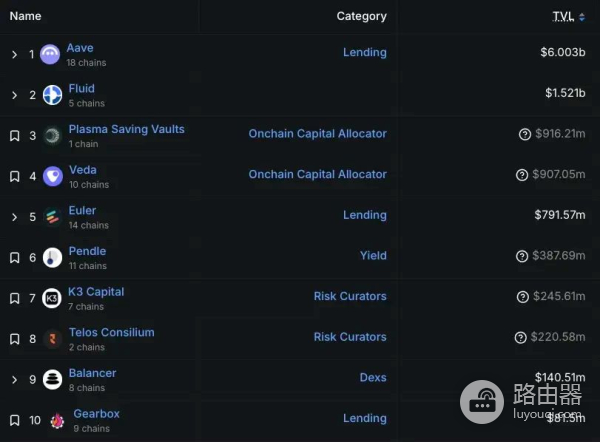The height and width of the screenshot is (442, 600).
Task: Bookmark the Plasma Saving Vaults row
Action: coord(14,136)
